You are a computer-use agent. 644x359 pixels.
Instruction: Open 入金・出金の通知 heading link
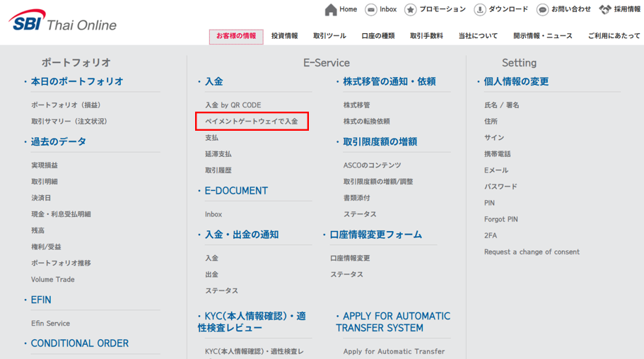click(x=242, y=235)
